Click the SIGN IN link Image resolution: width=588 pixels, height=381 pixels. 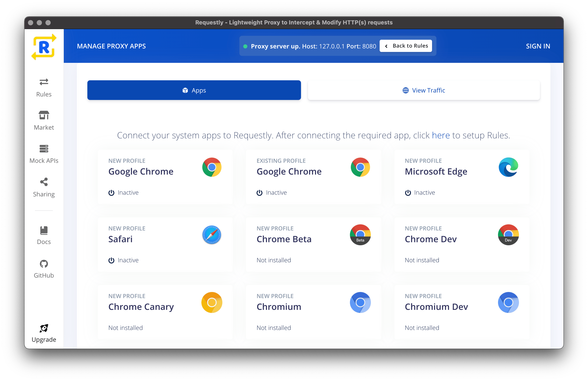538,46
